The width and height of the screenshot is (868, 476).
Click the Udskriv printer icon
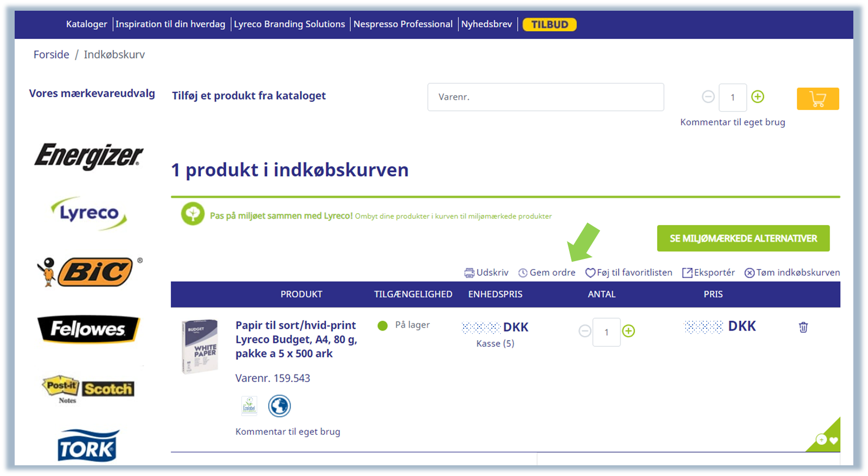click(x=469, y=273)
